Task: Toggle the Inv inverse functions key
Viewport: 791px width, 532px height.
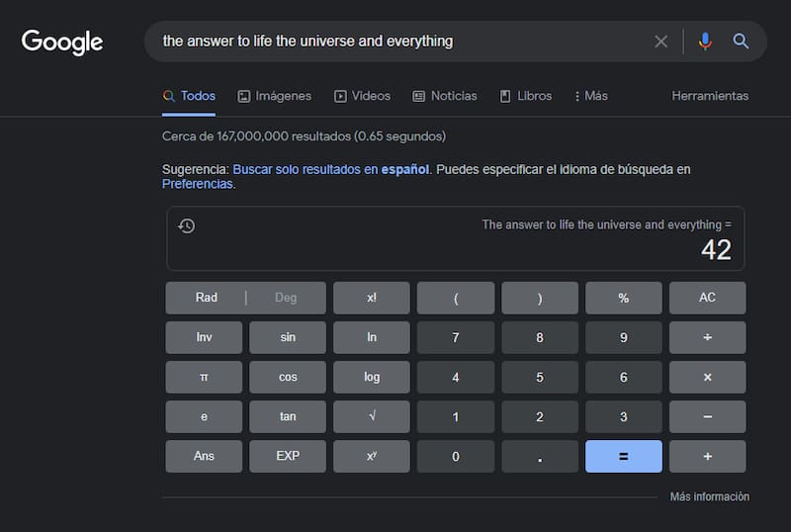Action: tap(204, 337)
